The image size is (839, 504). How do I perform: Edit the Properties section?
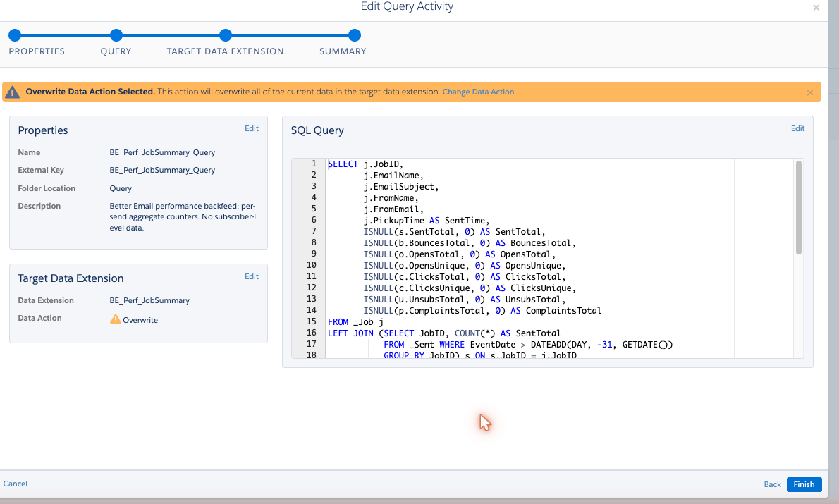pyautogui.click(x=252, y=128)
